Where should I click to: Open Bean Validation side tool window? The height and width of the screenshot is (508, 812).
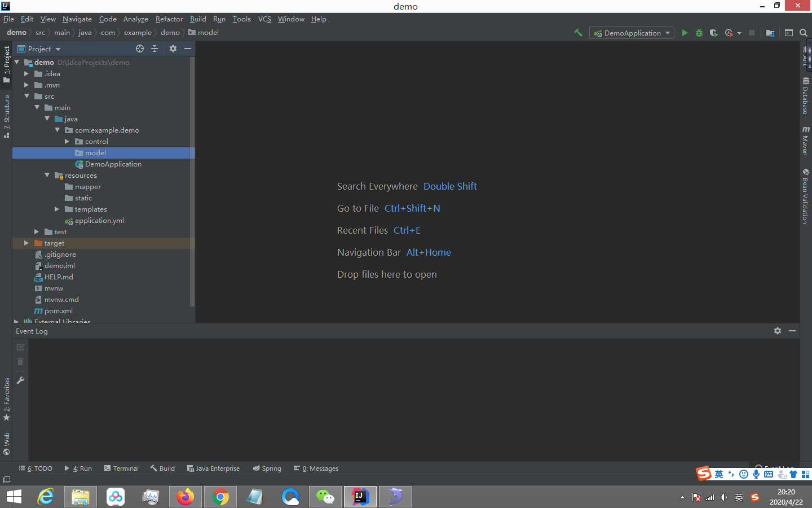pos(806,196)
